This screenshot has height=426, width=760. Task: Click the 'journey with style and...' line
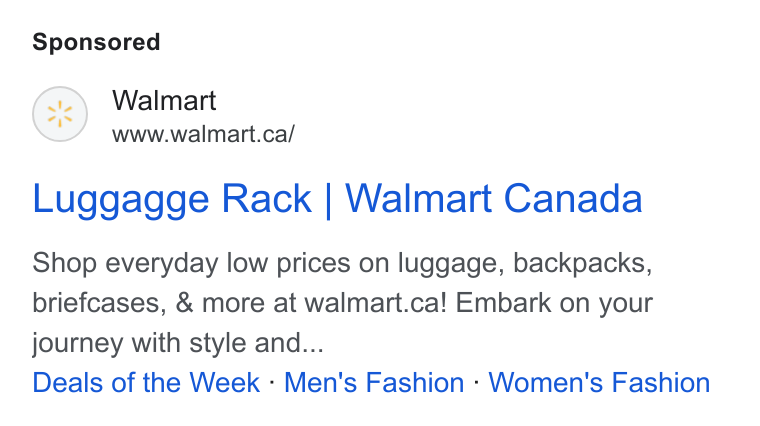coord(178,343)
